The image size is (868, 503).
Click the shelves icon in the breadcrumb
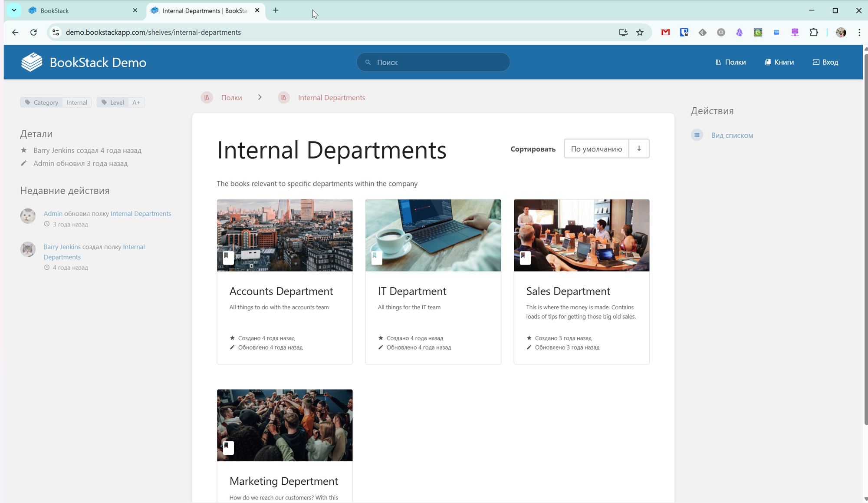pyautogui.click(x=207, y=98)
